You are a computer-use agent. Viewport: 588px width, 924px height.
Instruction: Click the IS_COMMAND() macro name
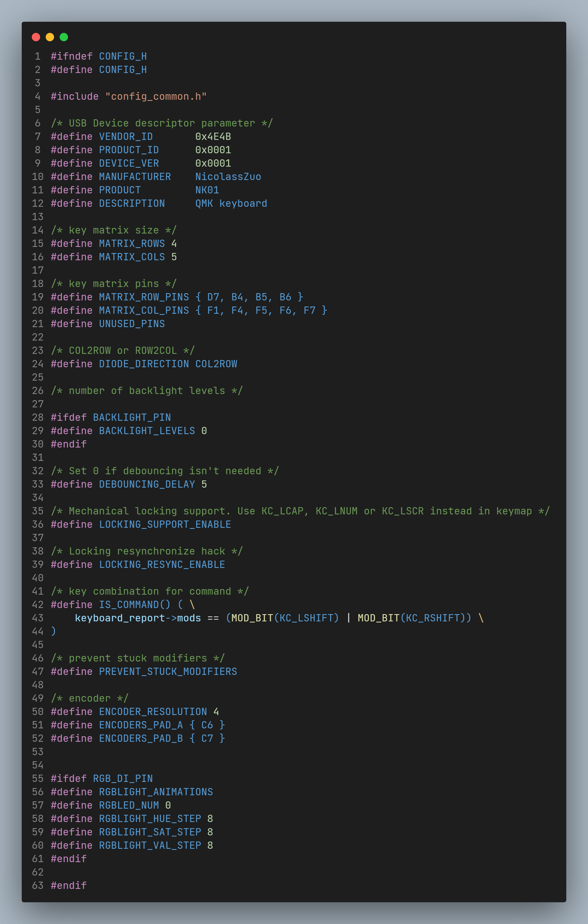135,605
